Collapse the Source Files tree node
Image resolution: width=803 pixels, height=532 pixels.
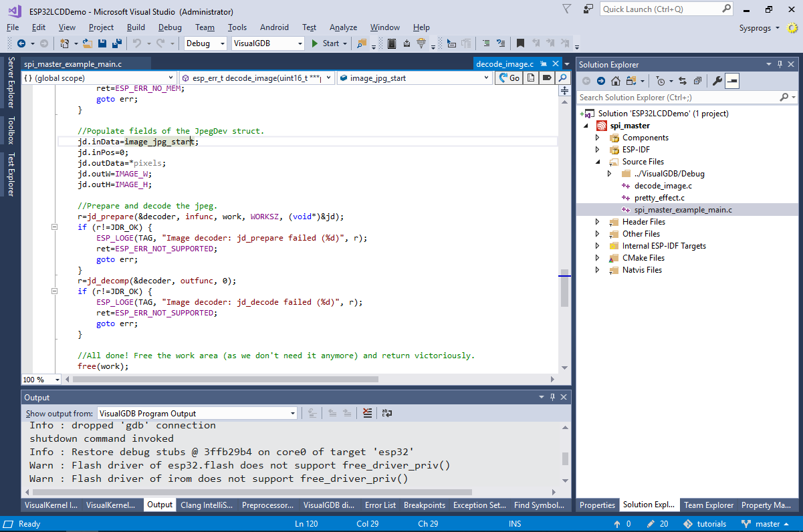tap(598, 162)
